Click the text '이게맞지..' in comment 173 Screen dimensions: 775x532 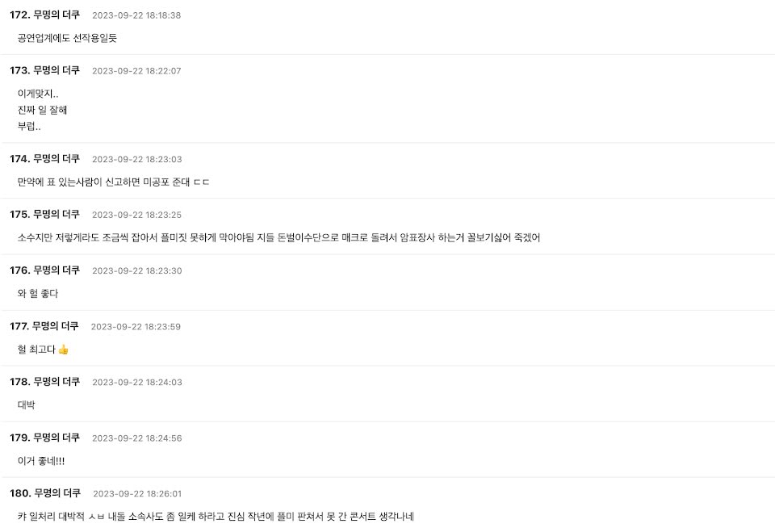(x=38, y=94)
